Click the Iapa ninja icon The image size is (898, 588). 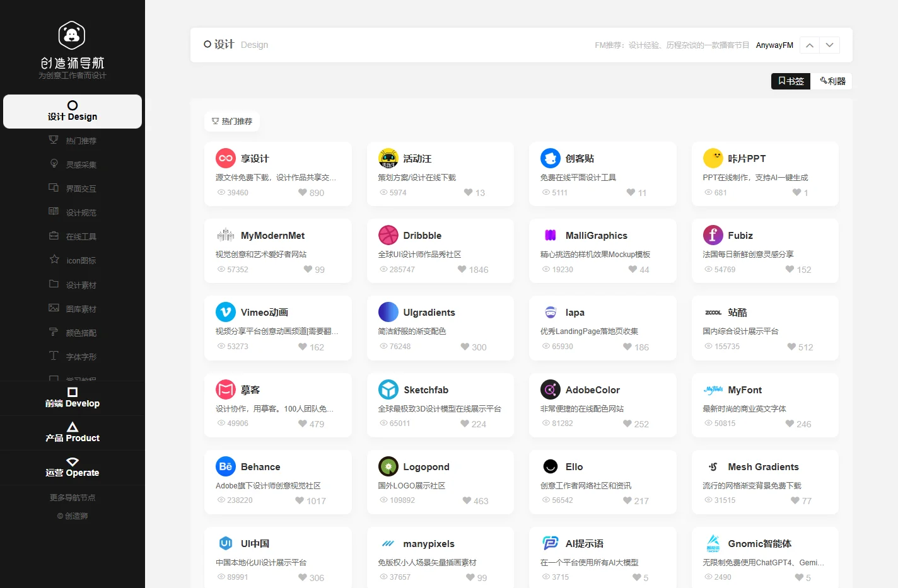click(551, 312)
